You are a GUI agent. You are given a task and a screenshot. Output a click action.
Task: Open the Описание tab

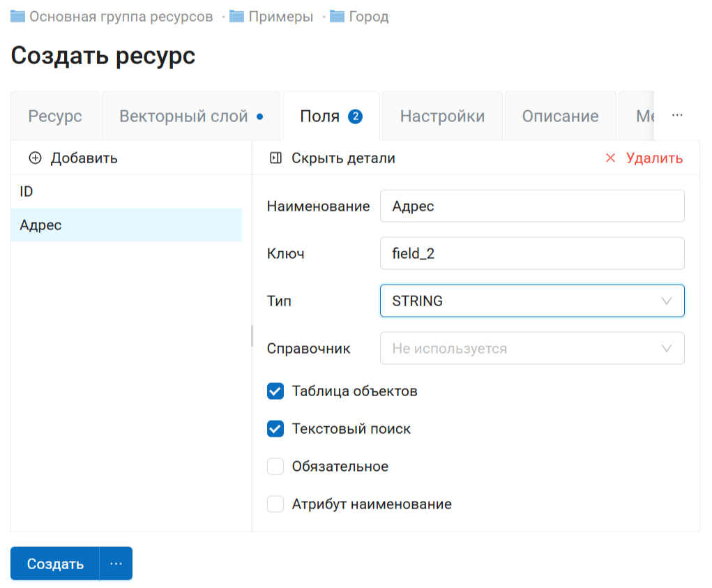561,116
